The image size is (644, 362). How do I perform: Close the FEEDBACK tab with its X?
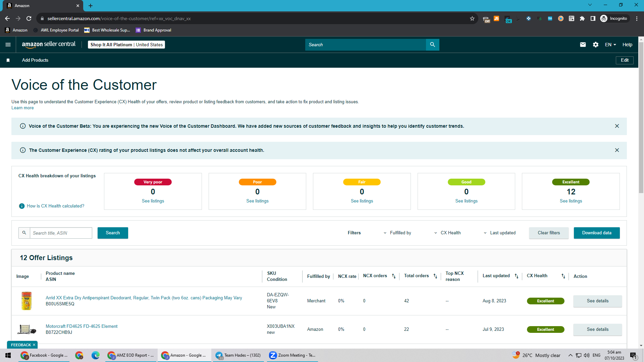coord(34,345)
